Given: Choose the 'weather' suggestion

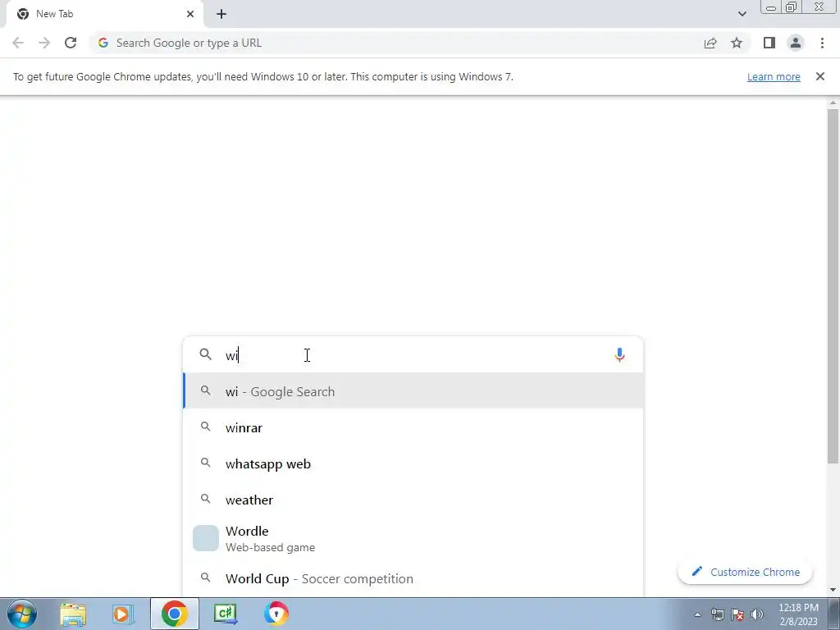Looking at the screenshot, I should pyautogui.click(x=413, y=500).
